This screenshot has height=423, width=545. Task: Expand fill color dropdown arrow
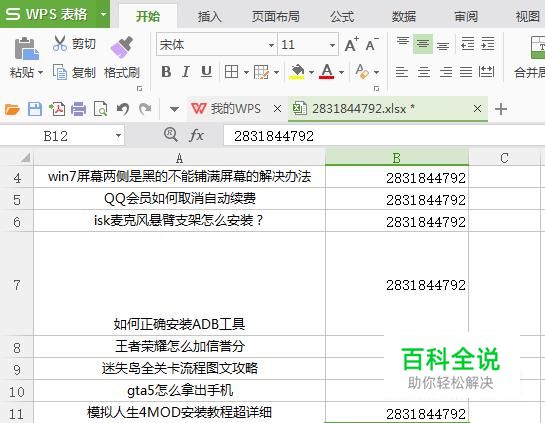(x=311, y=72)
